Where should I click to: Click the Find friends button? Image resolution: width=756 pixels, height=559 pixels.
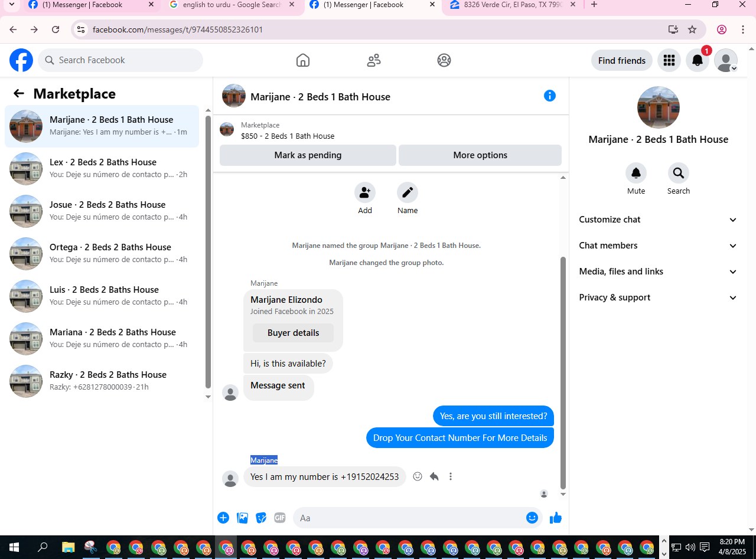(622, 60)
